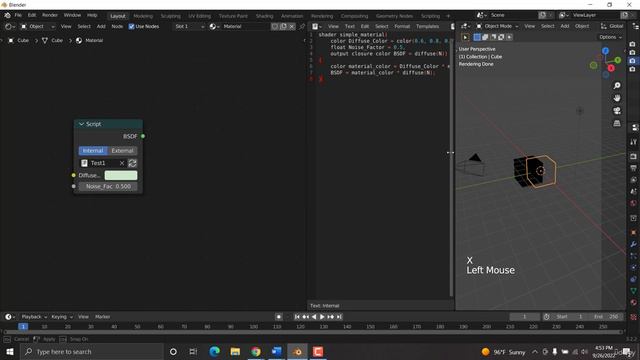640x360 pixels.
Task: Adjust the Noise_Fac 0.500 slider
Action: point(108,187)
